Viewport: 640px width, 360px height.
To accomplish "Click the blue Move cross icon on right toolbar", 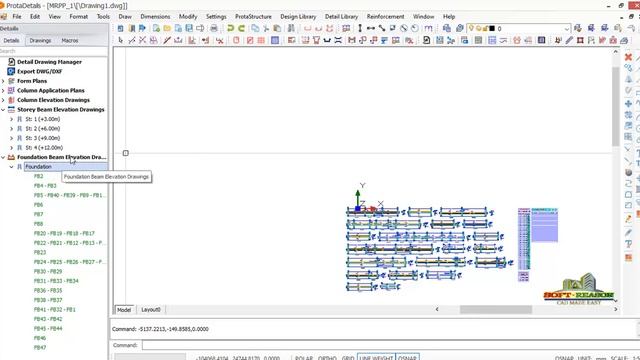I will (x=629, y=104).
